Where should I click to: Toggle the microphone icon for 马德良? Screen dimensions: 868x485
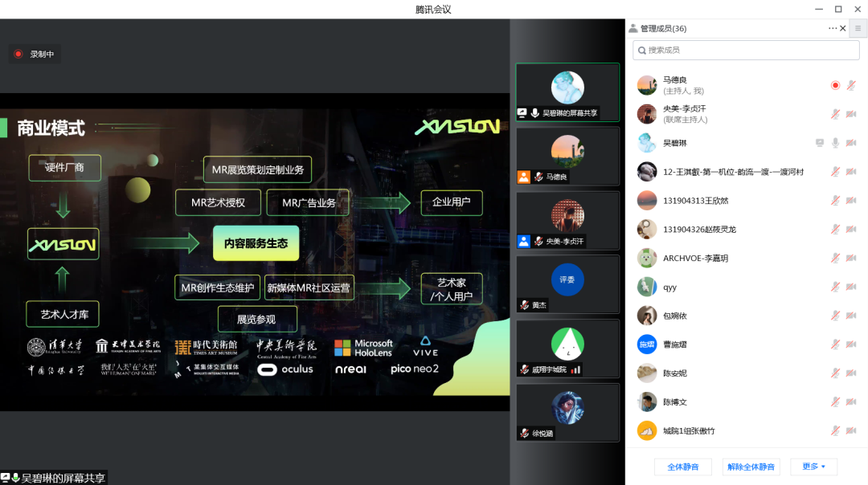851,85
